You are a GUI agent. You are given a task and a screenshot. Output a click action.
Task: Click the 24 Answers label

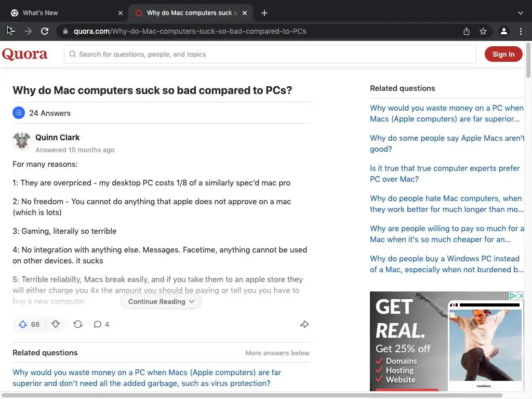click(50, 113)
